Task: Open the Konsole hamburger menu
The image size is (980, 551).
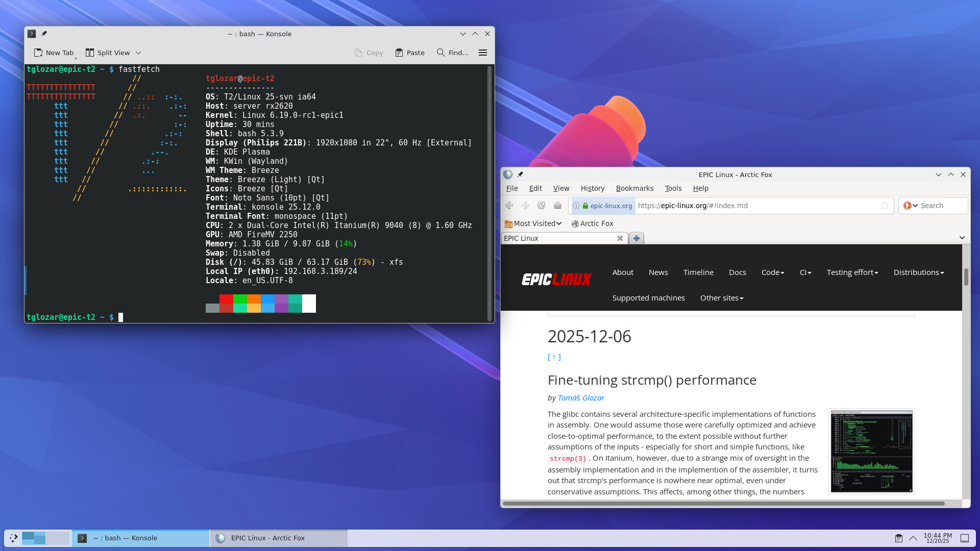Action: pos(483,53)
